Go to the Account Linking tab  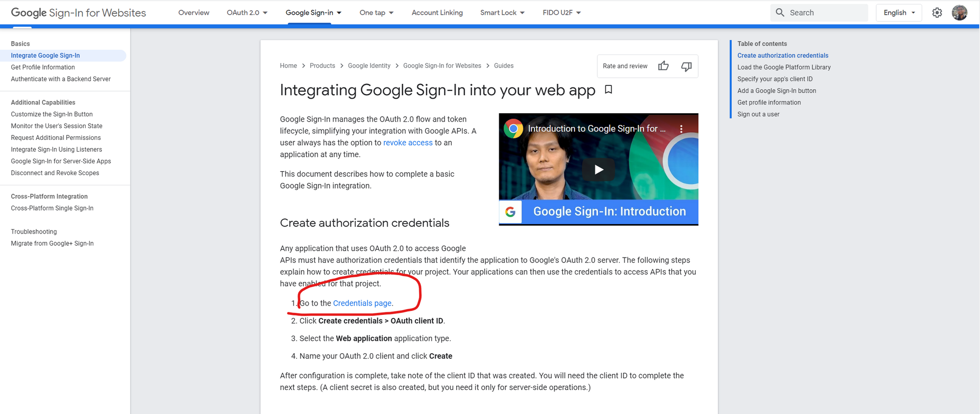[437, 13]
